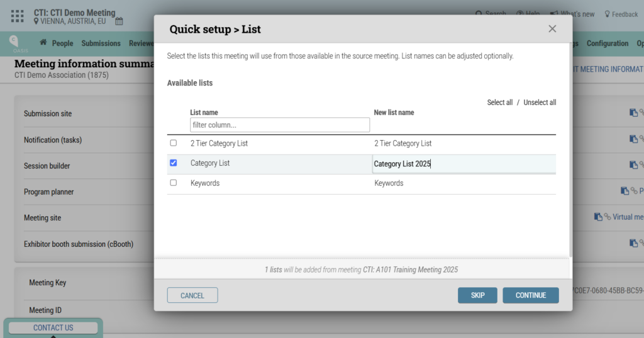644x338 pixels.
Task: Click the Feedback lightbulb icon
Action: point(607,14)
